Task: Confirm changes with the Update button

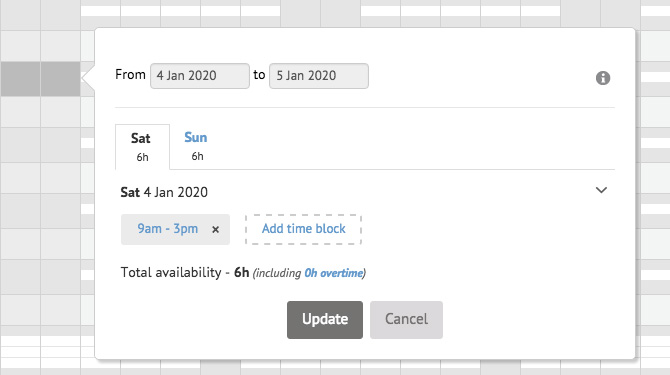Action: click(x=325, y=320)
